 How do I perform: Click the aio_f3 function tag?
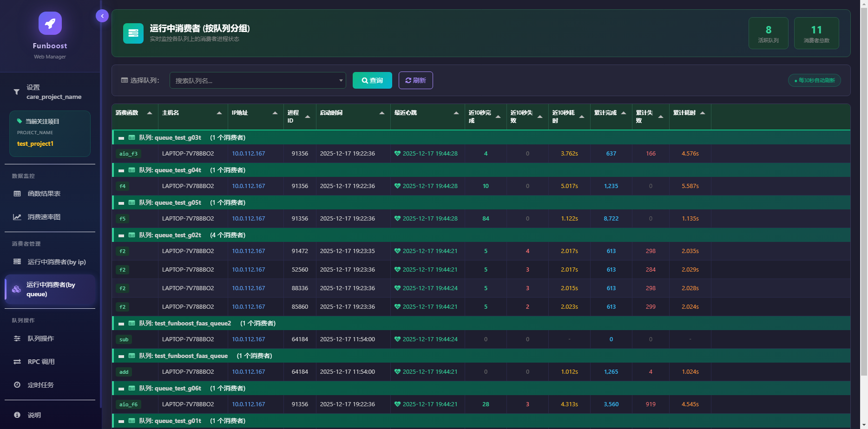point(128,154)
